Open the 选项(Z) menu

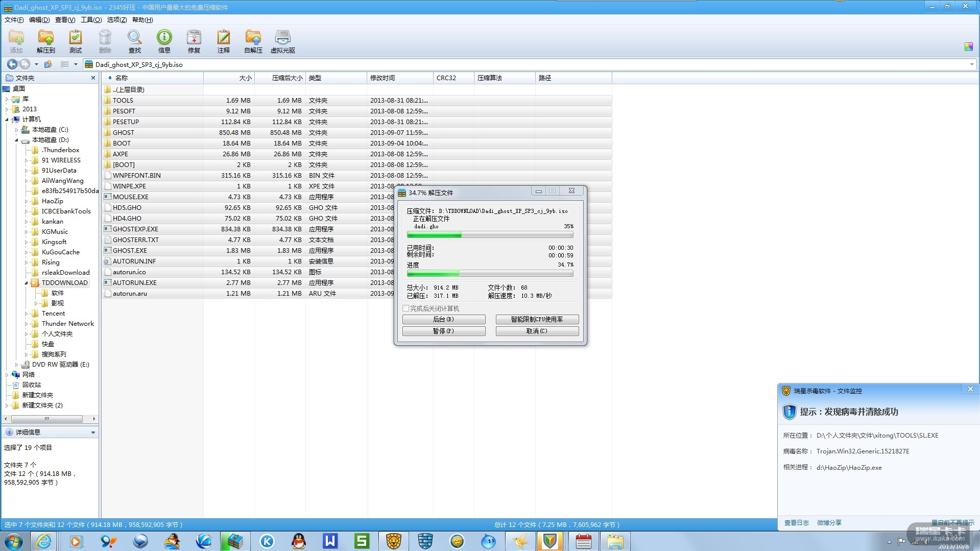pos(116,20)
